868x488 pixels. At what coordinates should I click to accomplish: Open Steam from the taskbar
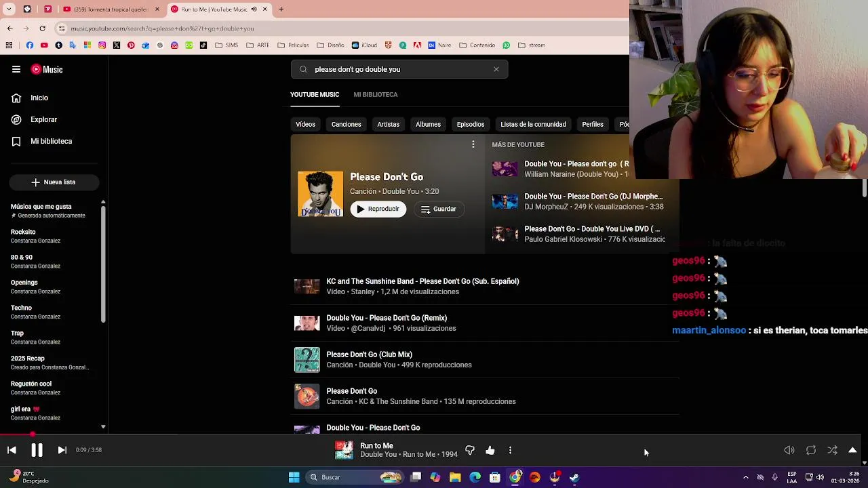574,477
